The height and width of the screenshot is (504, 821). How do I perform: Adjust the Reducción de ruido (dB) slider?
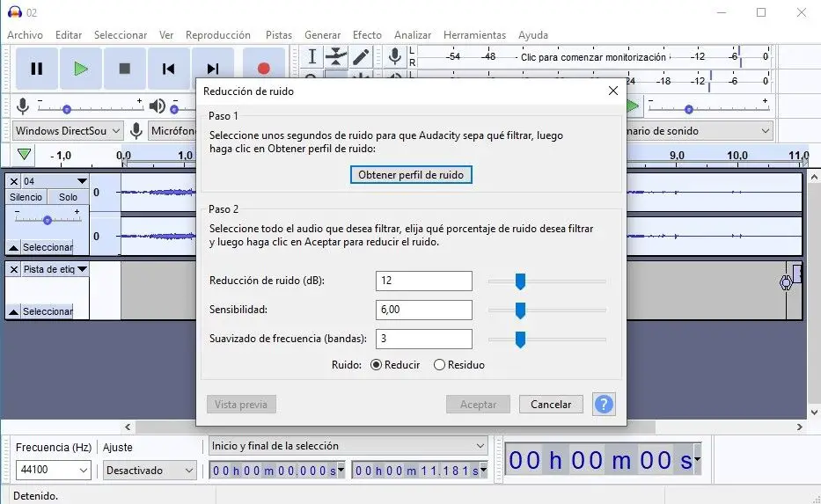click(520, 281)
